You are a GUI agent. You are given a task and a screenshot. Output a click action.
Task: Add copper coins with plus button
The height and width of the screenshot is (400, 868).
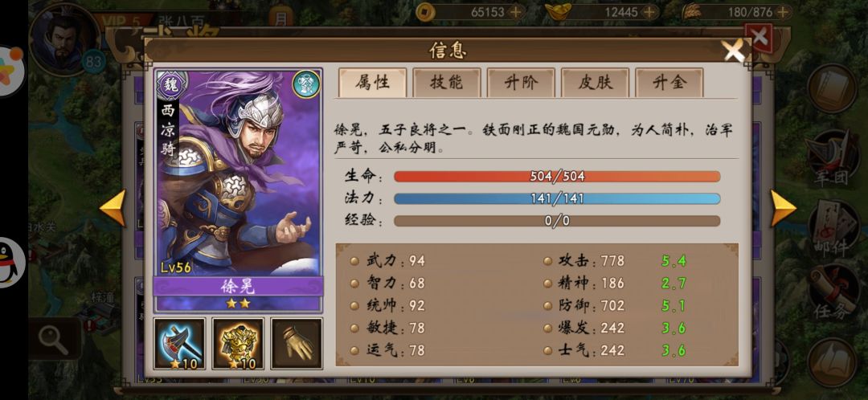516,11
